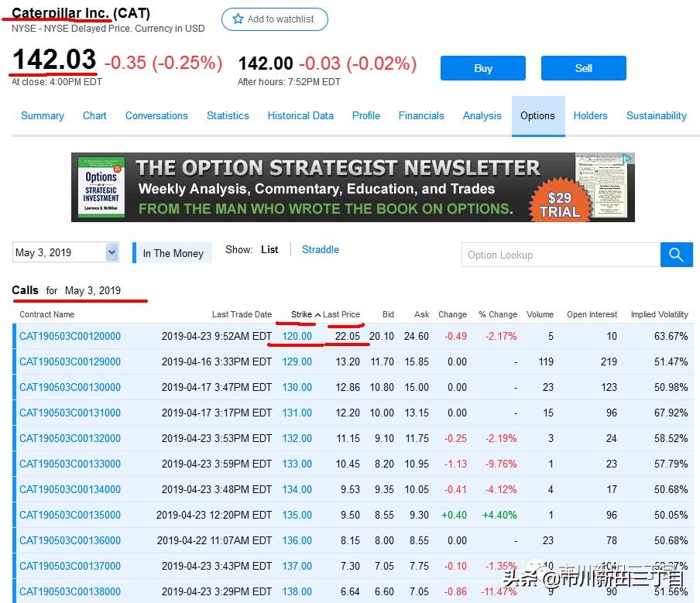Sort the table by Open Interest column
This screenshot has width=700, height=603.
click(x=592, y=314)
